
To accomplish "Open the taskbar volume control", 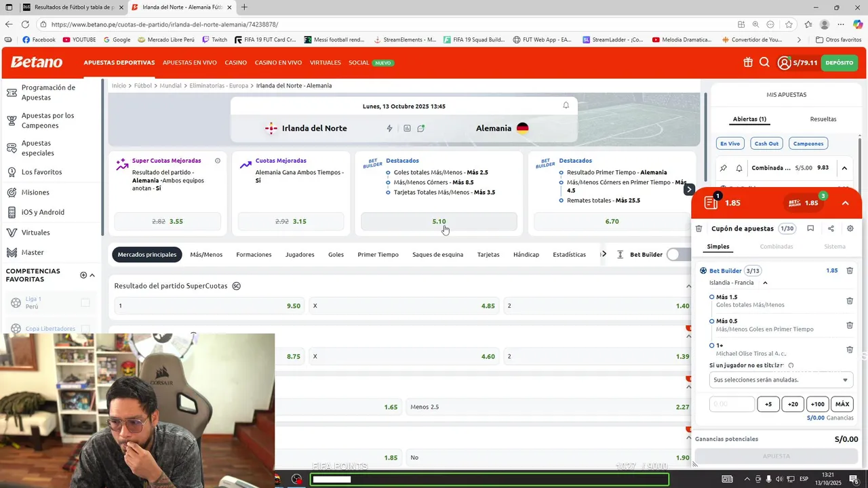I will click(778, 479).
